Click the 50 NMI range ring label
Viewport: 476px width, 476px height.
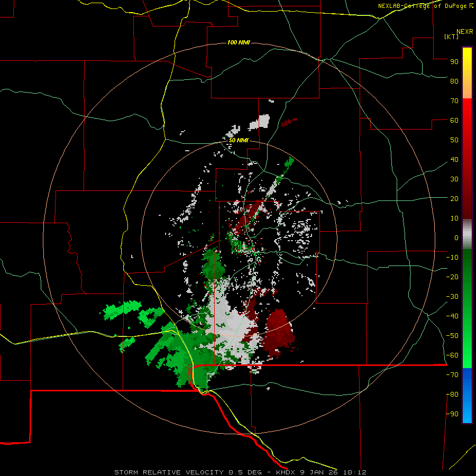tap(239, 140)
